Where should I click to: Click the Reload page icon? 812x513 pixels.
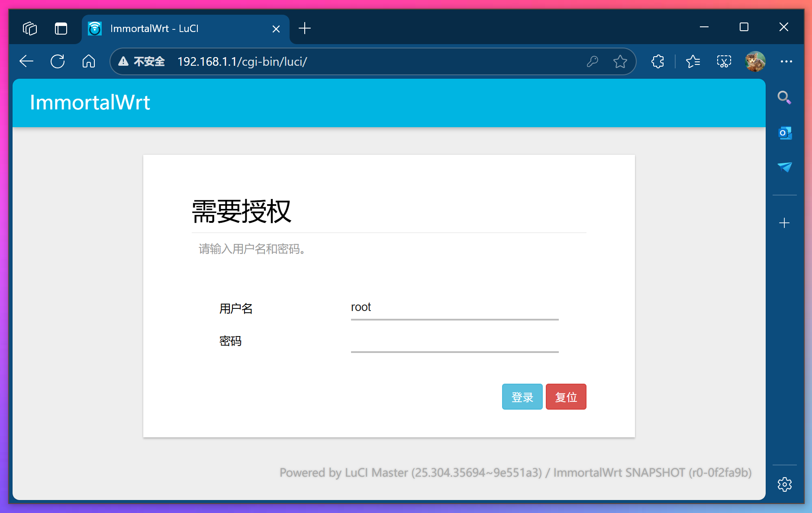[58, 61]
